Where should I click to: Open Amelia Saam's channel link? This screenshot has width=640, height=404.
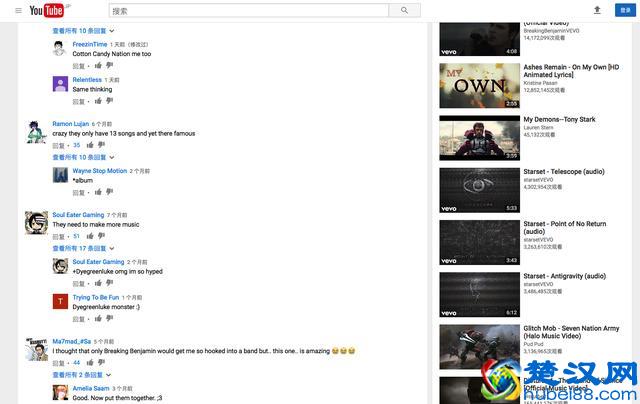[x=91, y=388]
